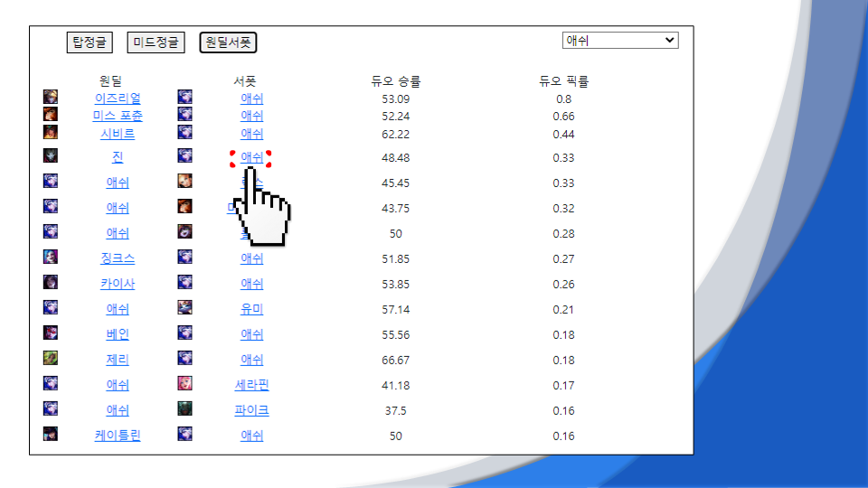Click the 듀오 픽률 column header
The height and width of the screenshot is (488, 868).
click(563, 81)
